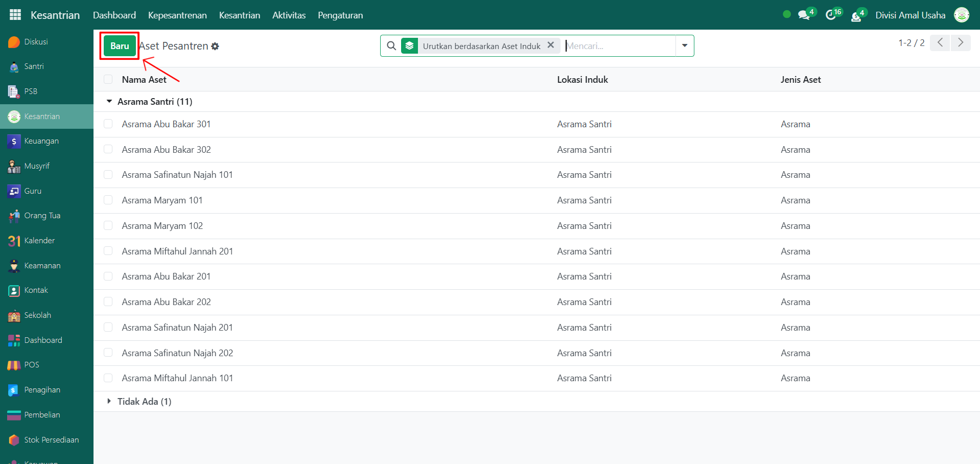Open the activities clock icon
This screenshot has width=980, height=464.
click(x=831, y=15)
